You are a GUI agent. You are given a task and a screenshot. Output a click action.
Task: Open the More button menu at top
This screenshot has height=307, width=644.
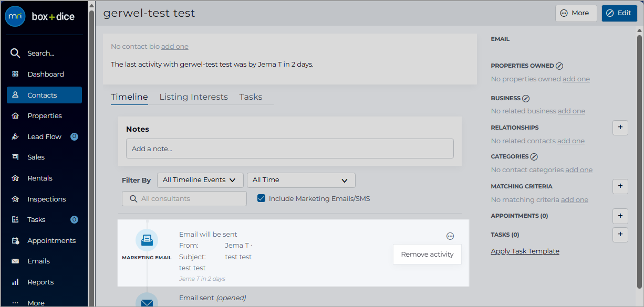click(x=576, y=13)
